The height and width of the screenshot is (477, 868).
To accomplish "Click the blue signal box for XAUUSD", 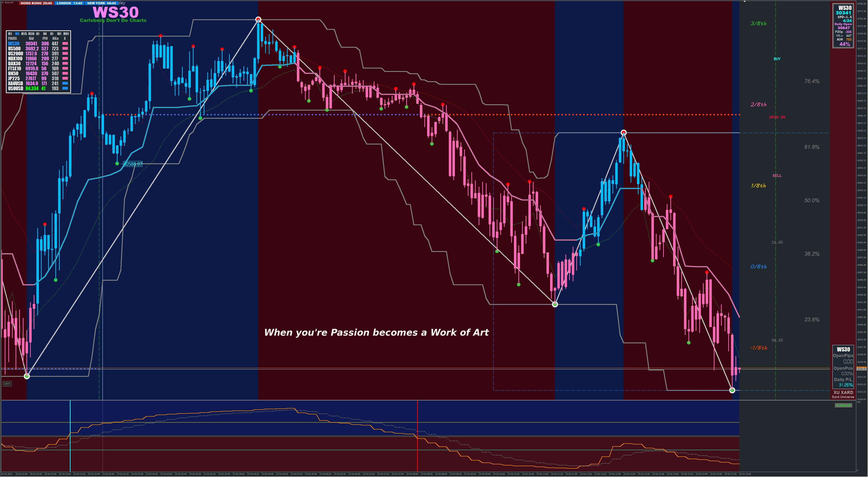I will click(x=65, y=83).
